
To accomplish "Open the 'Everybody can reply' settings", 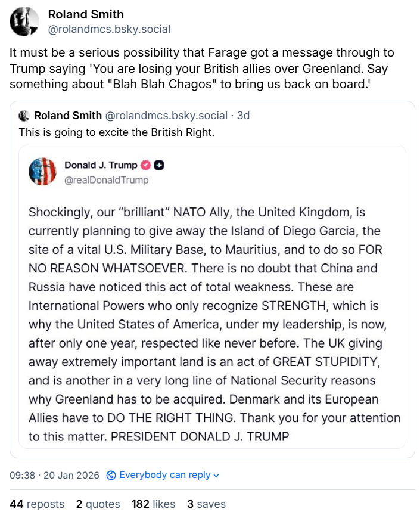I will pyautogui.click(x=164, y=475).
